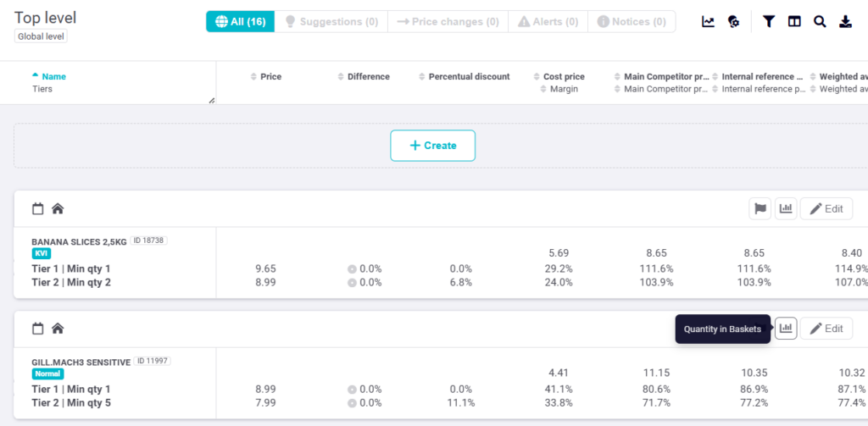Click the calendar icon on BANANA SLICES card
Viewport: 868px width, 426px height.
point(37,208)
